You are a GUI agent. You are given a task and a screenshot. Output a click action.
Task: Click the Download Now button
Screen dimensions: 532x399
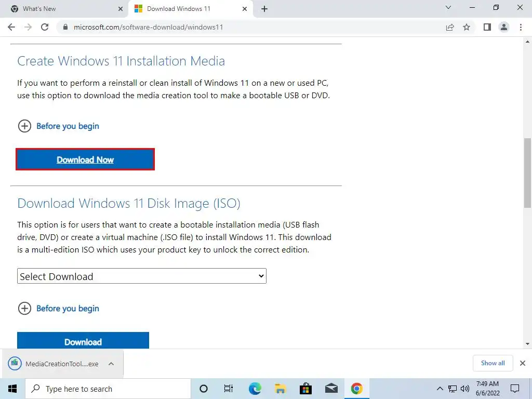pyautogui.click(x=85, y=159)
